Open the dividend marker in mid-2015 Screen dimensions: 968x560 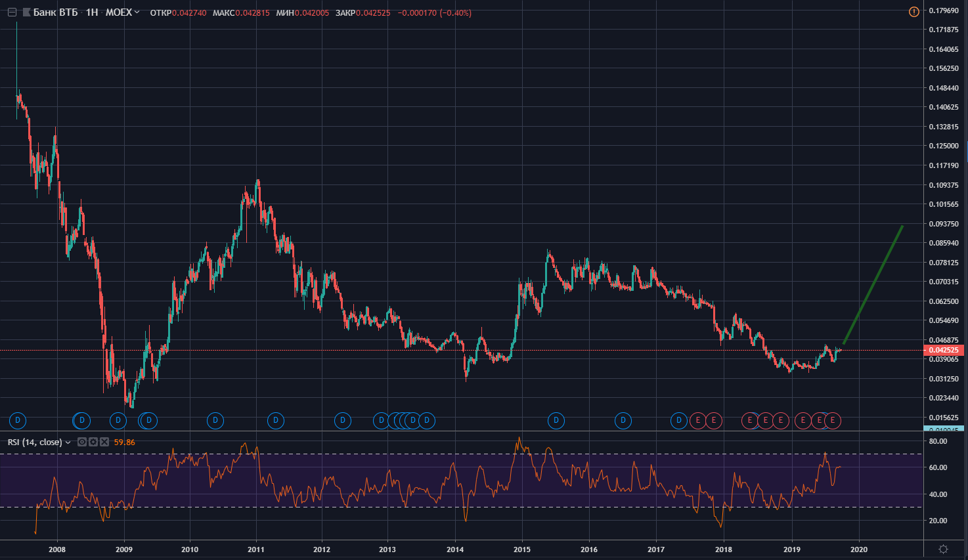pos(556,420)
